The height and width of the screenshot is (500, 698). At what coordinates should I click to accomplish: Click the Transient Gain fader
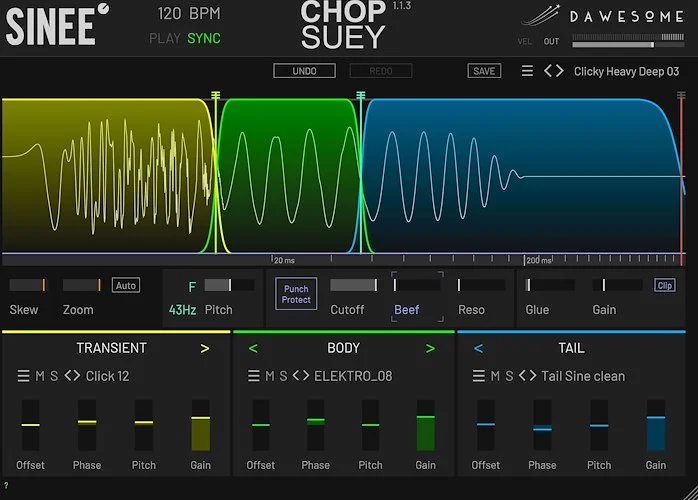pyautogui.click(x=200, y=425)
